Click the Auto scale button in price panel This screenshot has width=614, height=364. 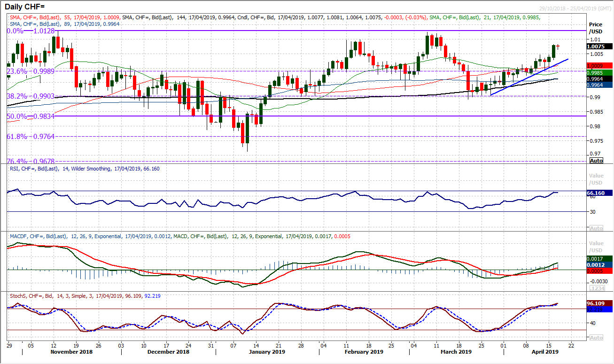[x=596, y=161]
